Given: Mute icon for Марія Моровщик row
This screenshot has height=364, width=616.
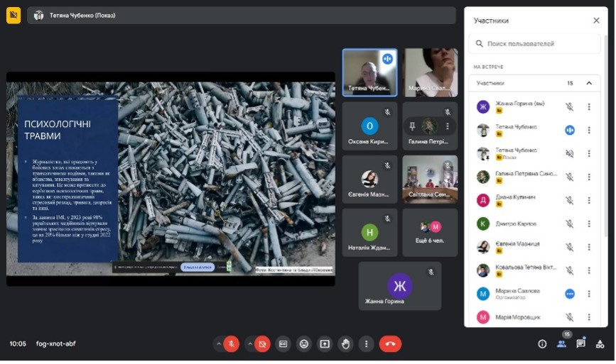Looking at the screenshot, I should (x=569, y=317).
